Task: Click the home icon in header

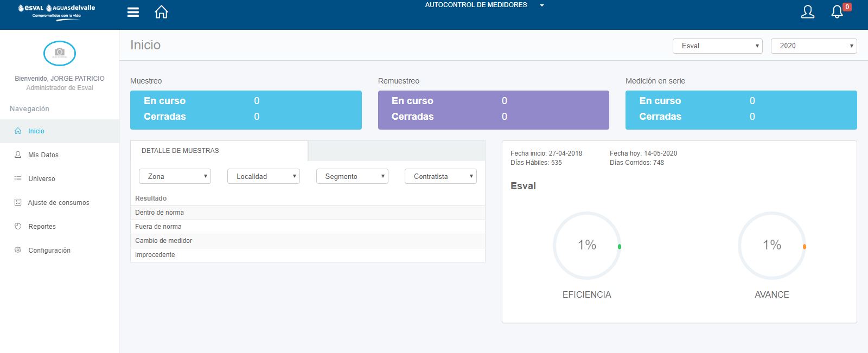Action: point(161,12)
